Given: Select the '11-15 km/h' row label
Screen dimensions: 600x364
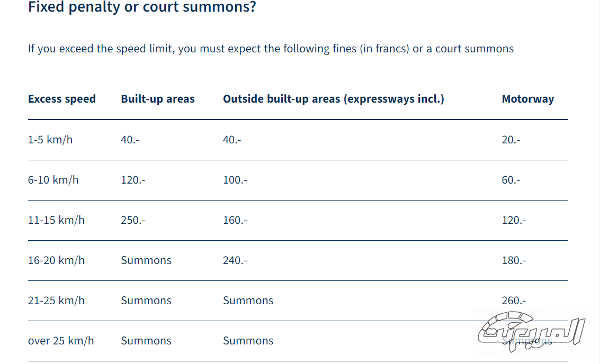Looking at the screenshot, I should [x=56, y=220].
